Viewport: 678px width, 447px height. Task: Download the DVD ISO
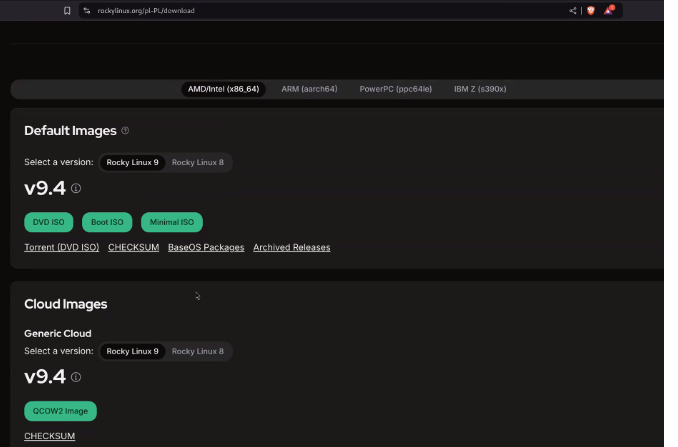pyautogui.click(x=48, y=222)
